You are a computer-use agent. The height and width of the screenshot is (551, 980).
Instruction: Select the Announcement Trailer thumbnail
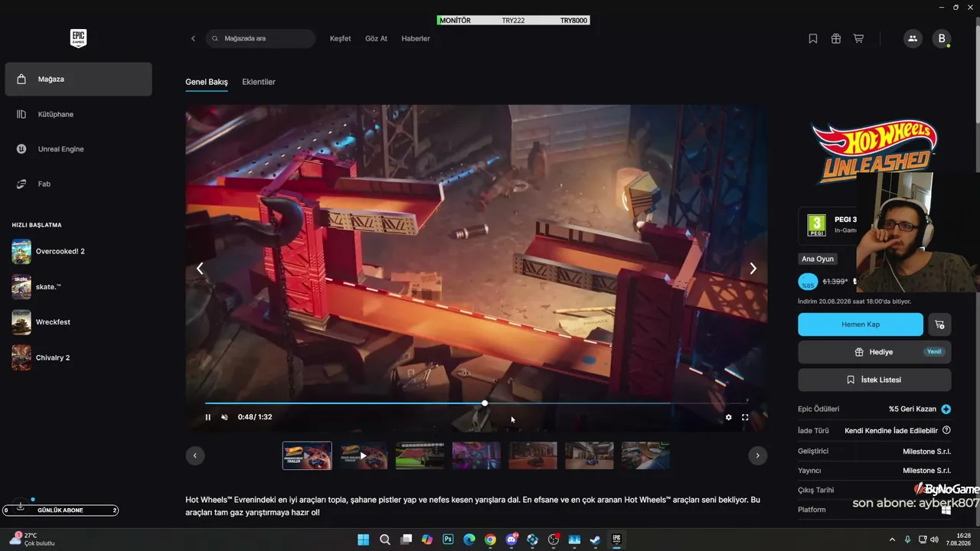pyautogui.click(x=307, y=455)
